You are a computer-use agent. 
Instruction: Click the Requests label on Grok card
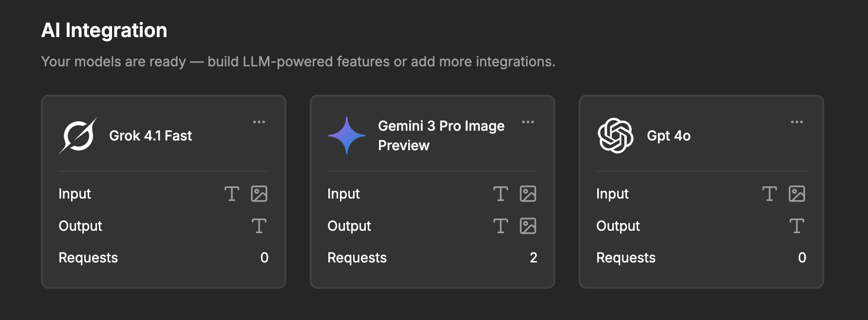click(88, 258)
